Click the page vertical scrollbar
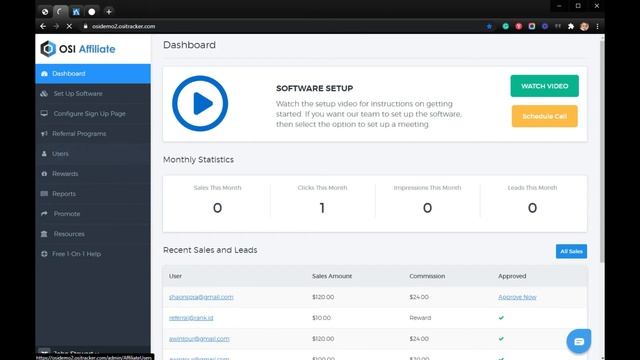The image size is (640, 360). pos(602,151)
